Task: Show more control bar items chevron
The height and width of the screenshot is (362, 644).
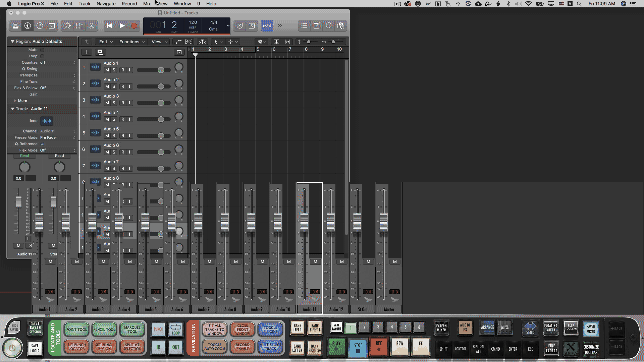Action: click(x=280, y=26)
